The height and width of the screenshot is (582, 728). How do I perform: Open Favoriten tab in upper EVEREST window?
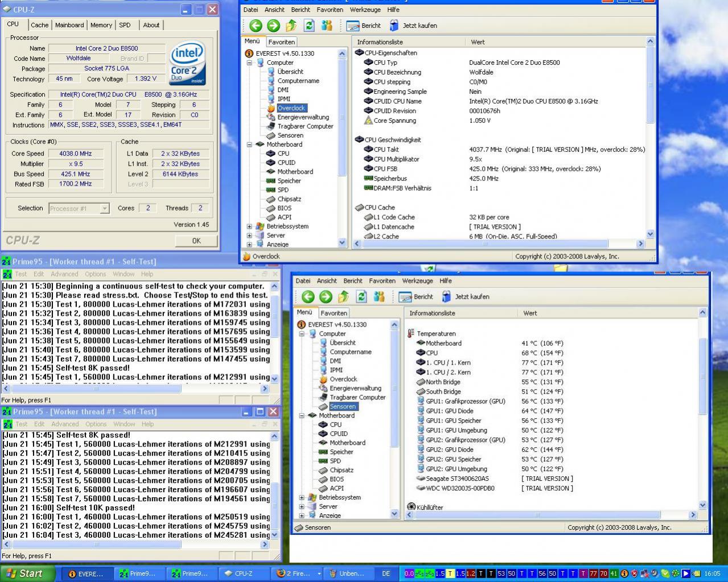click(282, 42)
